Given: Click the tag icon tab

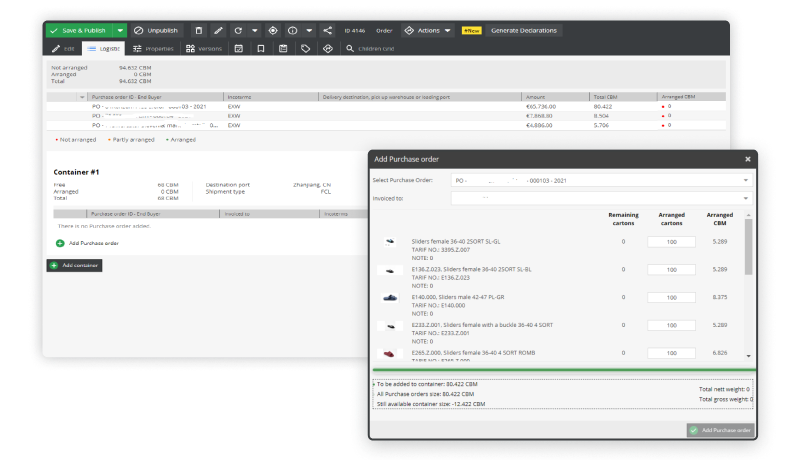Looking at the screenshot, I should tap(305, 48).
